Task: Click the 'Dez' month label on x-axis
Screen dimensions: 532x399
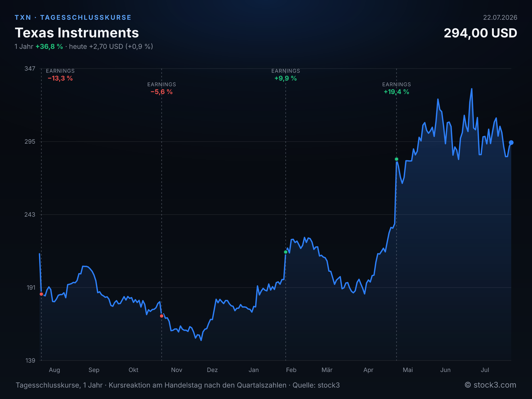Action: coord(212,370)
